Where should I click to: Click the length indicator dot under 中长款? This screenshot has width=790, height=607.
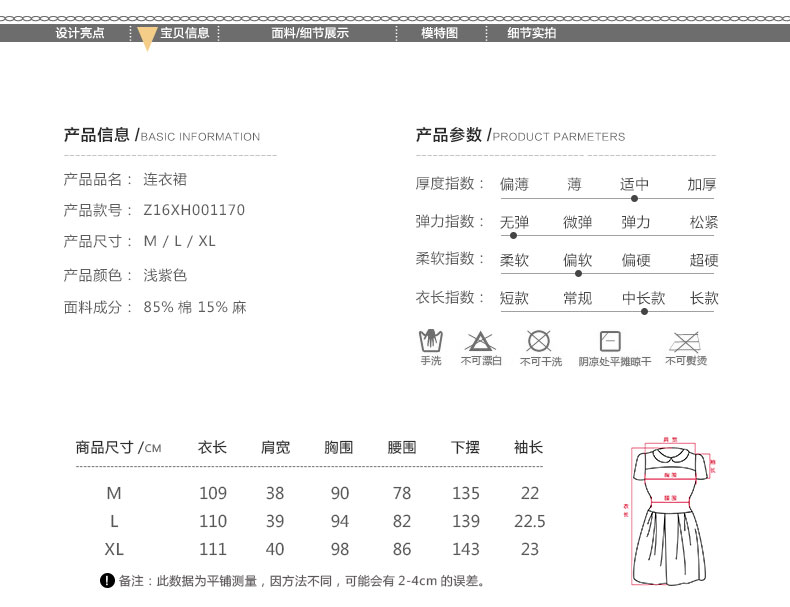644,311
